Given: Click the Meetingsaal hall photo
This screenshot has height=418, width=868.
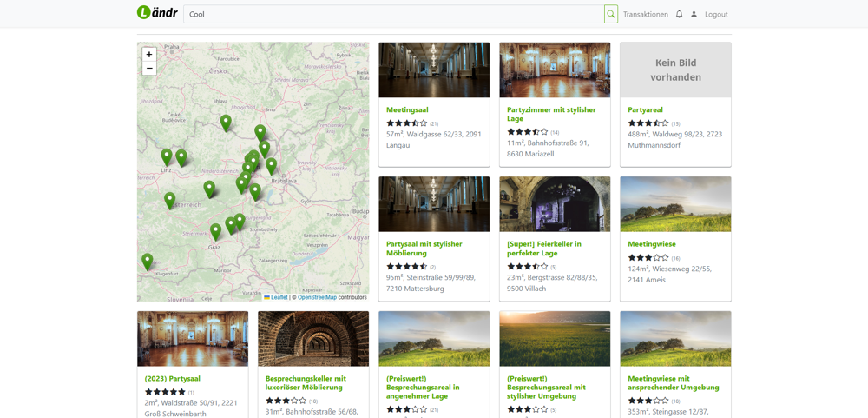Looking at the screenshot, I should 434,70.
